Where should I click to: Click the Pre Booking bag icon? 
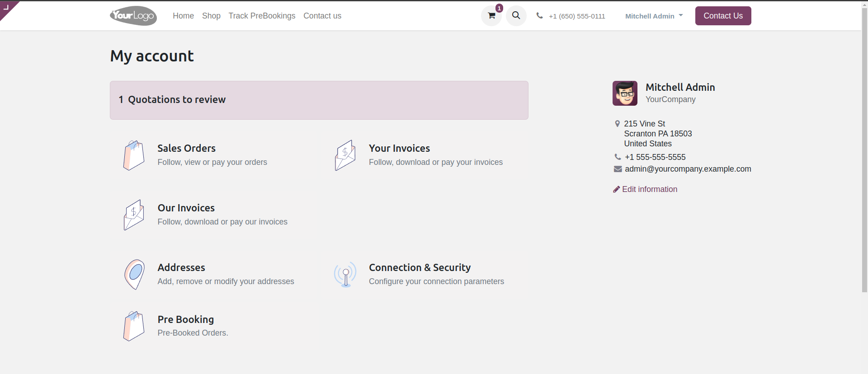tap(134, 326)
